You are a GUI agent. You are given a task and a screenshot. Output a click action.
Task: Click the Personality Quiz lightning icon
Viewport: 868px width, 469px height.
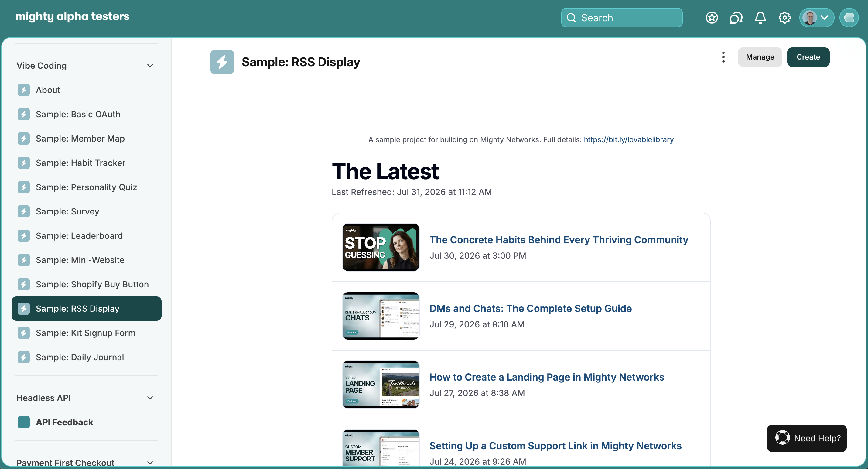click(24, 187)
